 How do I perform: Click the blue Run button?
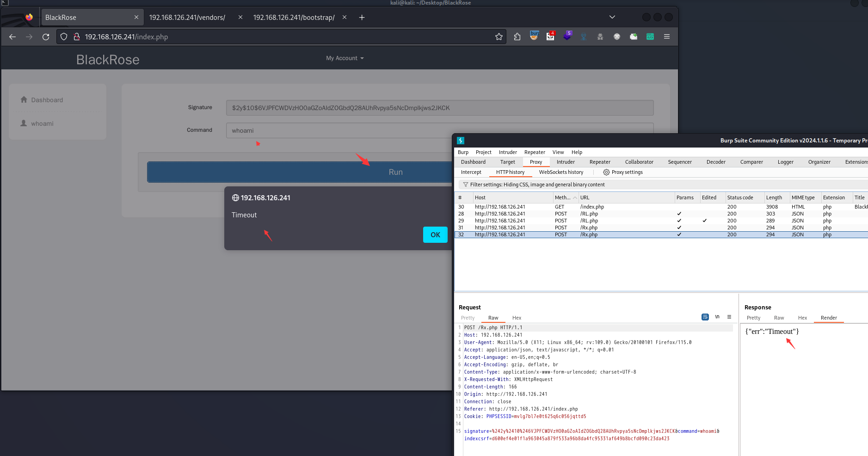tap(300, 172)
